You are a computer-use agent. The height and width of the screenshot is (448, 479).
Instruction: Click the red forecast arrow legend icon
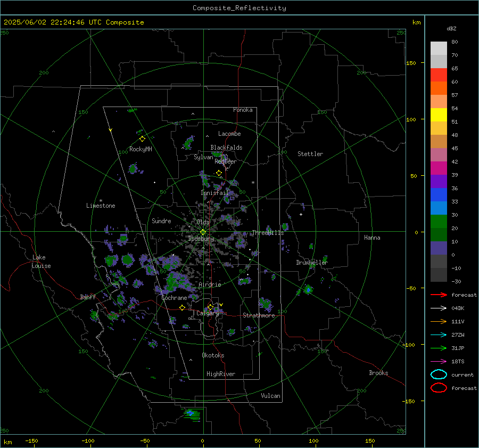439,295
